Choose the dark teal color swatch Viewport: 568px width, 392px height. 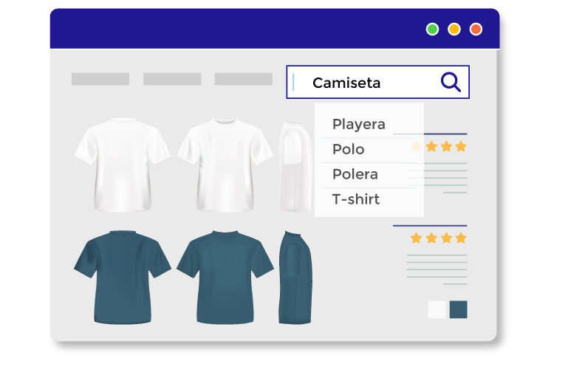click(x=458, y=309)
